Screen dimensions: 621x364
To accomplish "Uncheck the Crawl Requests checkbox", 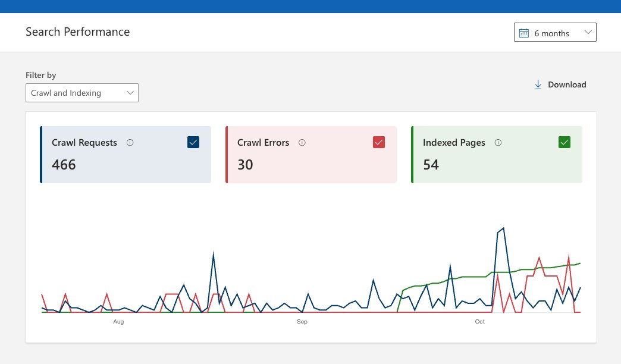I will pyautogui.click(x=193, y=142).
